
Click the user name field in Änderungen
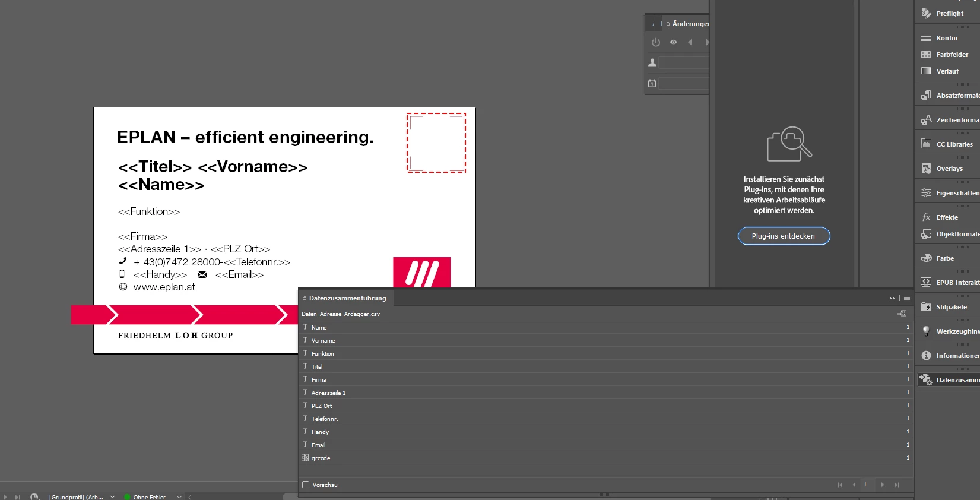tap(684, 62)
